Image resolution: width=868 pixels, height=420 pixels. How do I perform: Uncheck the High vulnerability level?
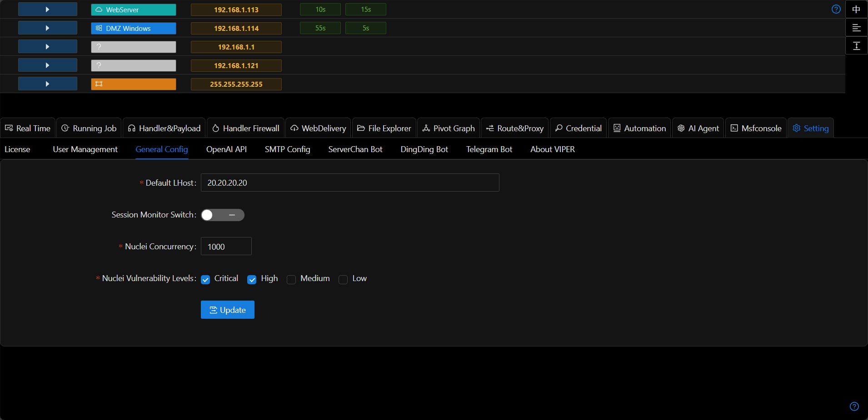point(252,279)
